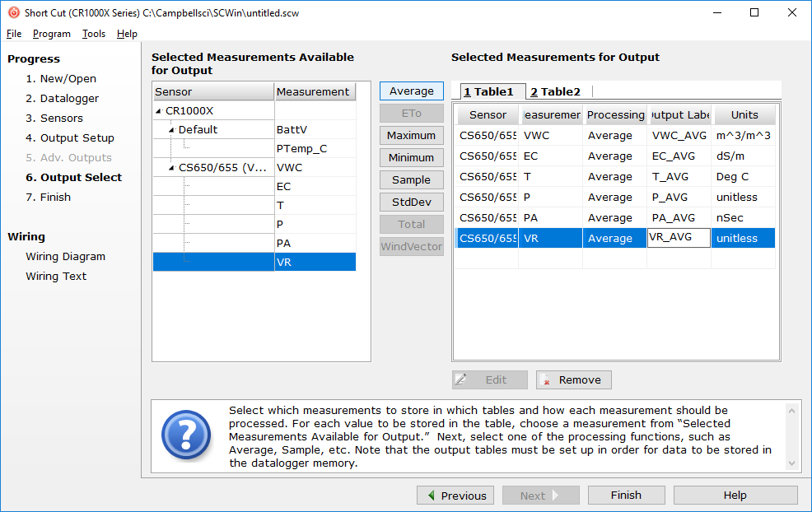Open the Tools menu
The image size is (812, 512).
(x=93, y=34)
